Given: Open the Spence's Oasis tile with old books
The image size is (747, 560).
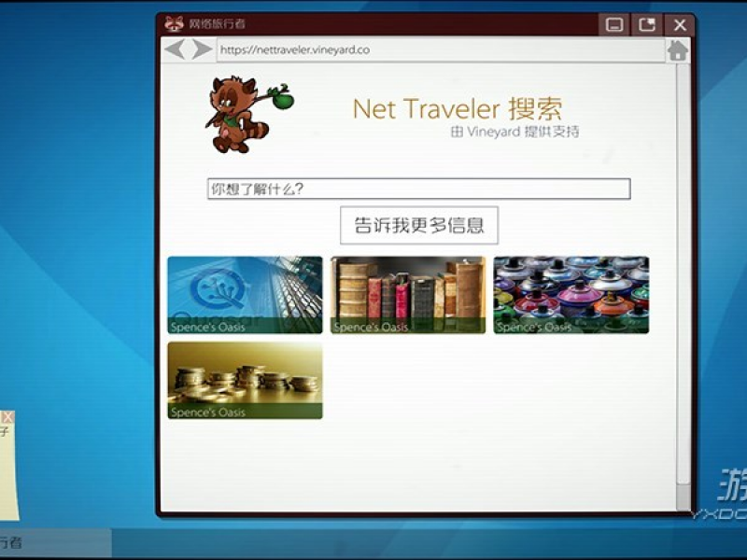Looking at the screenshot, I should point(408,295).
